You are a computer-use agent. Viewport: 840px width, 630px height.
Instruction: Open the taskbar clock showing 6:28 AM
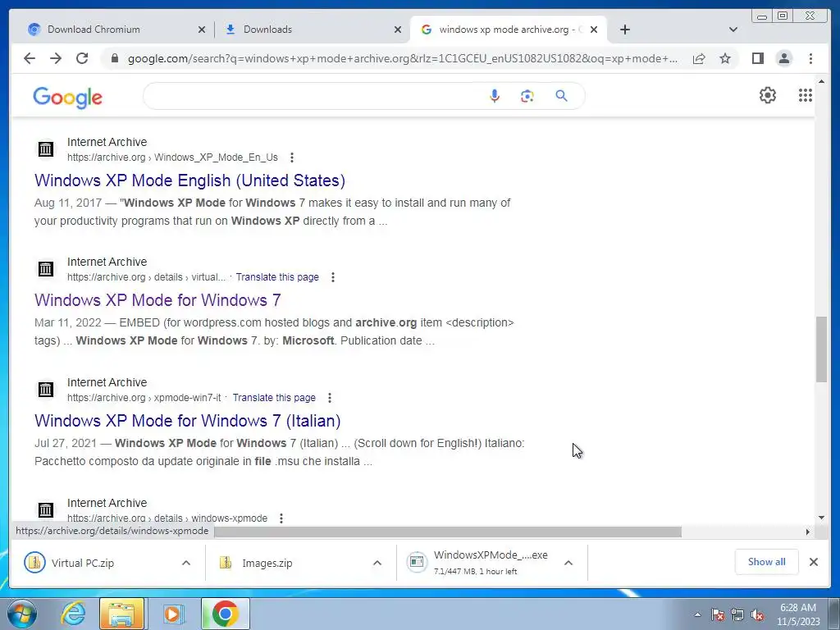tap(798, 614)
